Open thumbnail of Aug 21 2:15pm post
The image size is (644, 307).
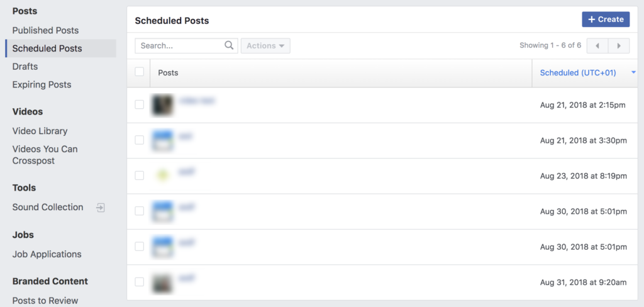pyautogui.click(x=162, y=105)
